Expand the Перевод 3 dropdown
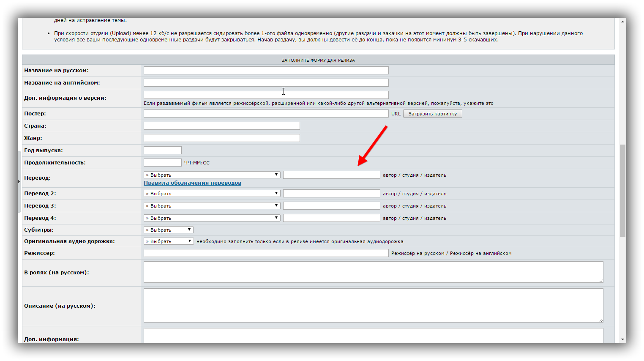This screenshot has width=644, height=361. 212,206
